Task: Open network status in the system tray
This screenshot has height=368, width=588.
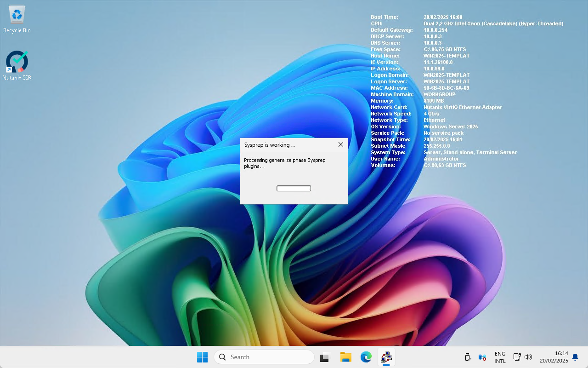Action: (x=517, y=357)
